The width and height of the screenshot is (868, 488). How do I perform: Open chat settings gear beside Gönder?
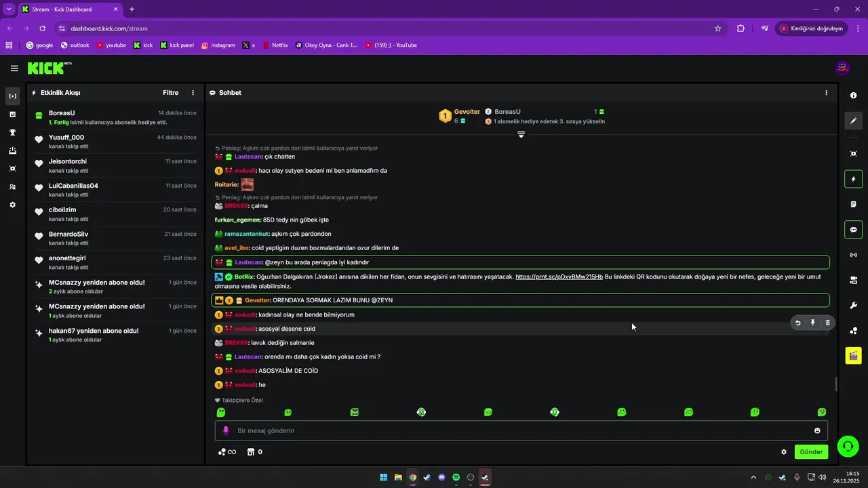[x=784, y=452]
